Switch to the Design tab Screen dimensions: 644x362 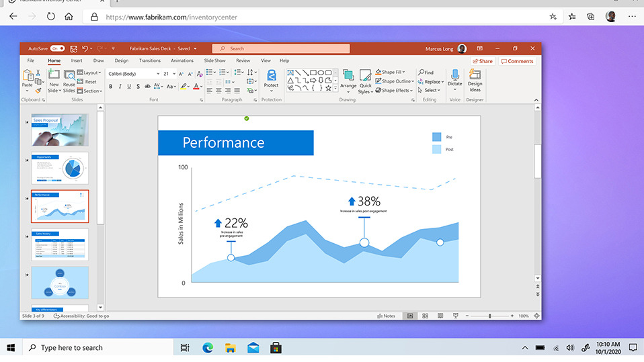[x=121, y=60]
